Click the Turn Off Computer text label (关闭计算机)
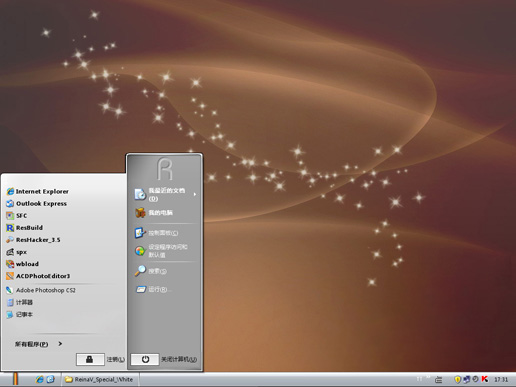The image size is (516, 387). [x=179, y=359]
